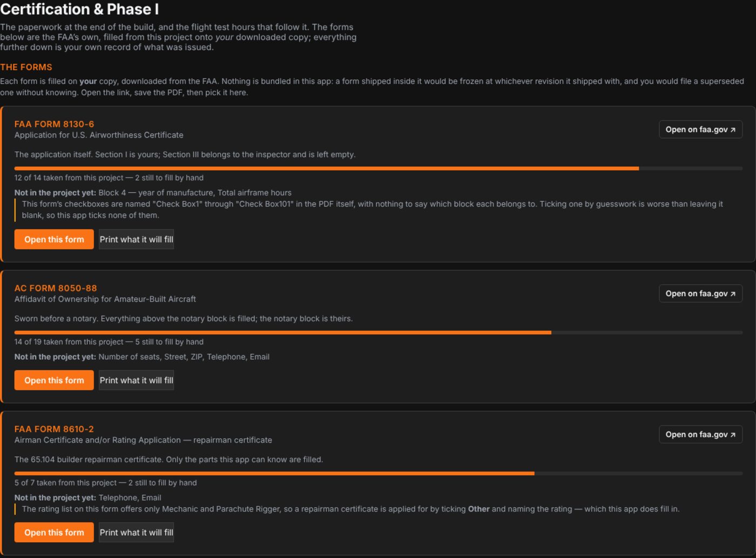Image resolution: width=756 pixels, height=558 pixels.
Task: Click the external-link arrow icon for Form 8610-2
Action: (x=733, y=435)
